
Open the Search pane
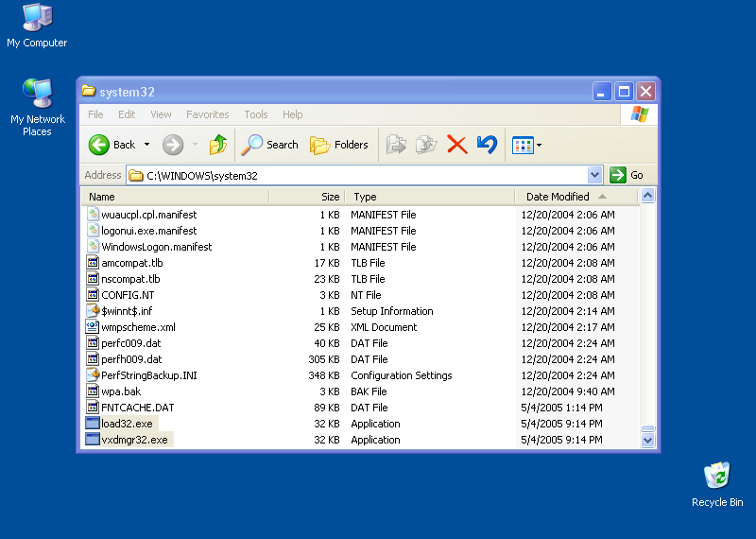coord(270,145)
